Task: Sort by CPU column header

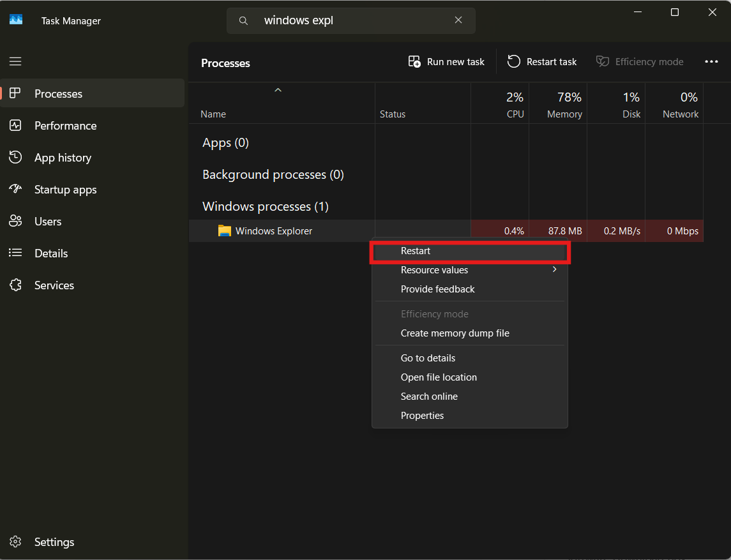Action: [500, 103]
